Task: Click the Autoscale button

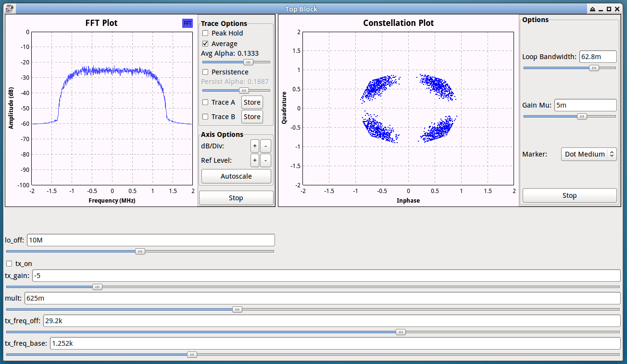Action: (236, 176)
